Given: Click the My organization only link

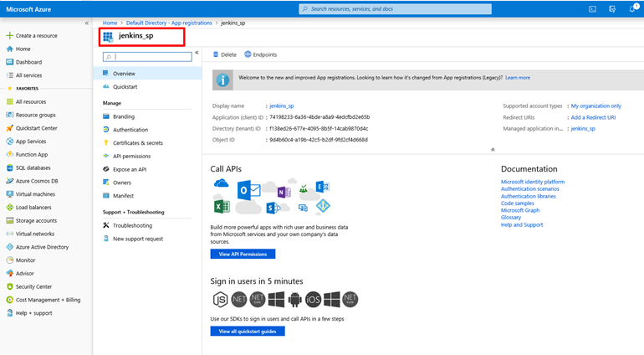Looking at the screenshot, I should pyautogui.click(x=596, y=106).
